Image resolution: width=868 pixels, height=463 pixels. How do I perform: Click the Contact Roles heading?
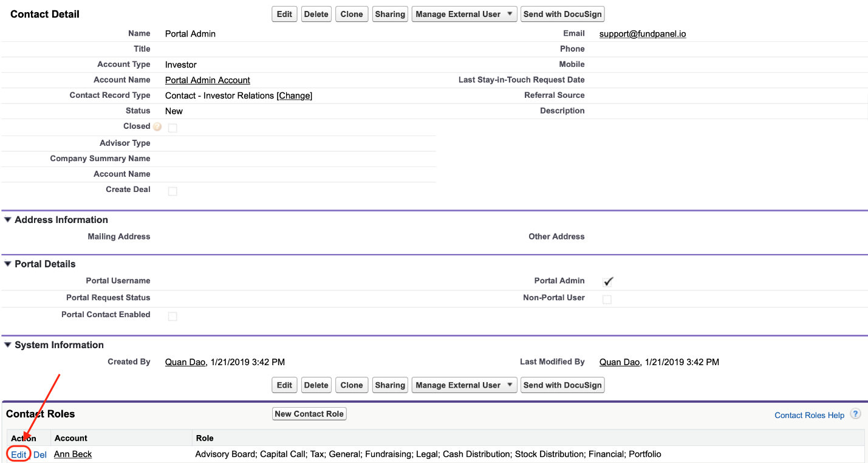click(x=41, y=414)
